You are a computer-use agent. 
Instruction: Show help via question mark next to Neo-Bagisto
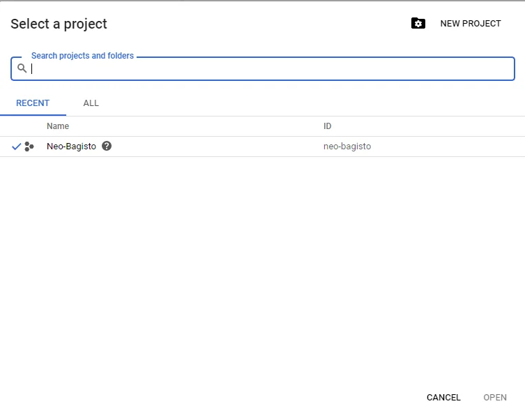[107, 147]
